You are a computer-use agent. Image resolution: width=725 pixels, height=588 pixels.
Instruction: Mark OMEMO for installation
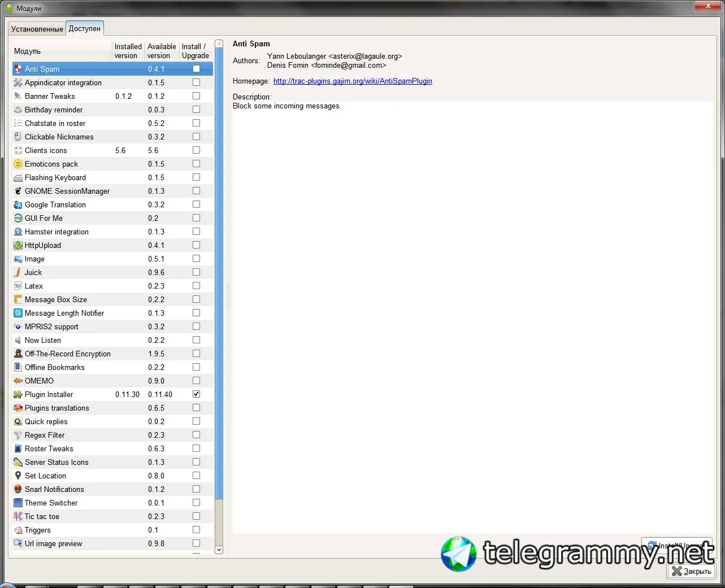[x=196, y=381]
